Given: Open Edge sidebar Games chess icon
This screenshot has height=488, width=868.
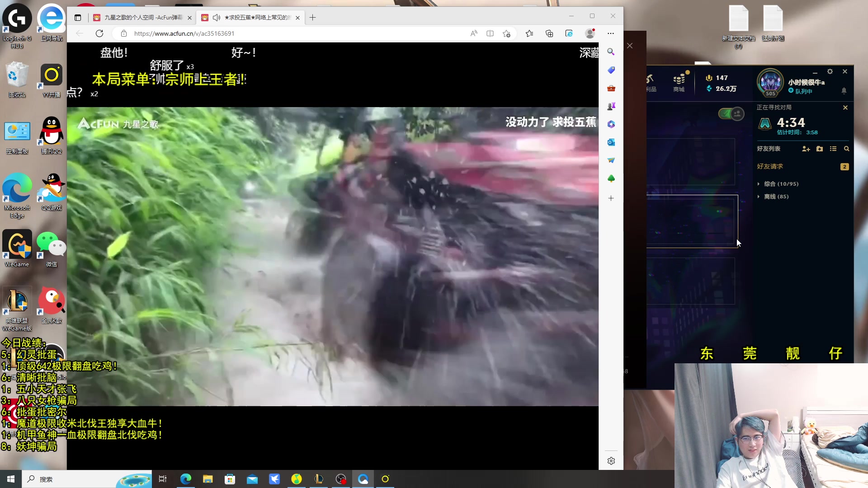Looking at the screenshot, I should click(x=611, y=106).
